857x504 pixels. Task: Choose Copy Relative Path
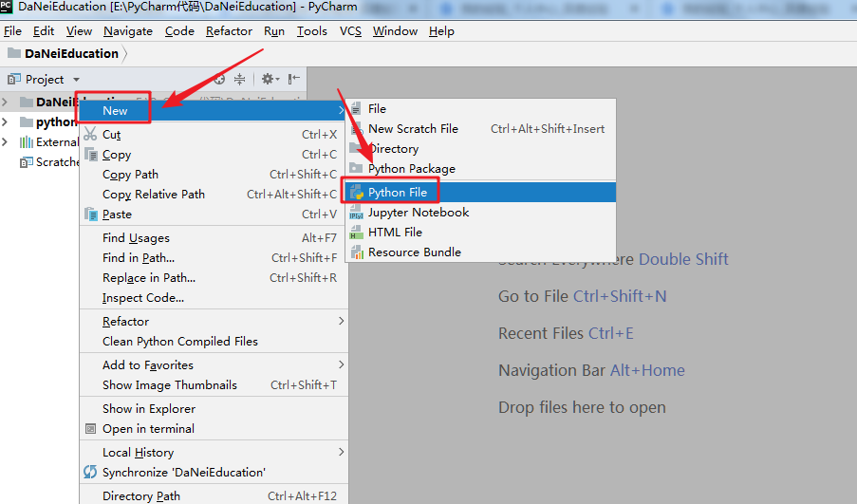[x=214, y=194]
